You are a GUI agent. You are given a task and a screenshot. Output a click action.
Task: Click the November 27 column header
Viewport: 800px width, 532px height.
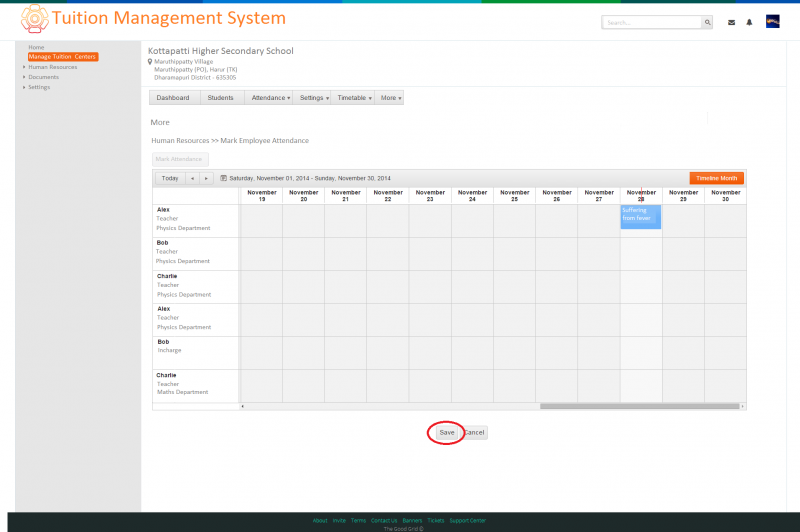[x=599, y=196]
